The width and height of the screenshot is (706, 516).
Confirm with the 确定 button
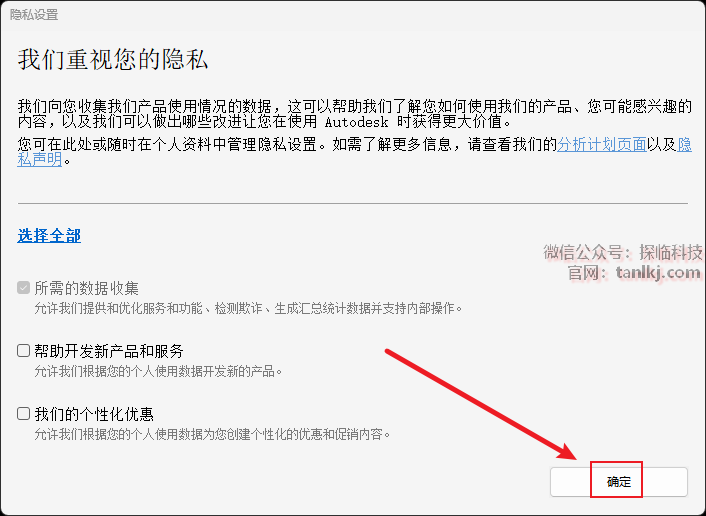point(619,482)
